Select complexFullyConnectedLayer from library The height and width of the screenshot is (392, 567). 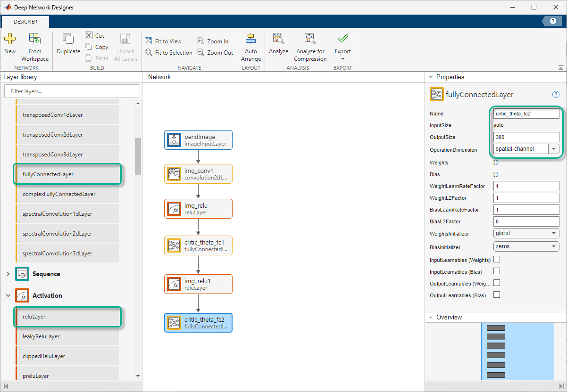point(67,194)
